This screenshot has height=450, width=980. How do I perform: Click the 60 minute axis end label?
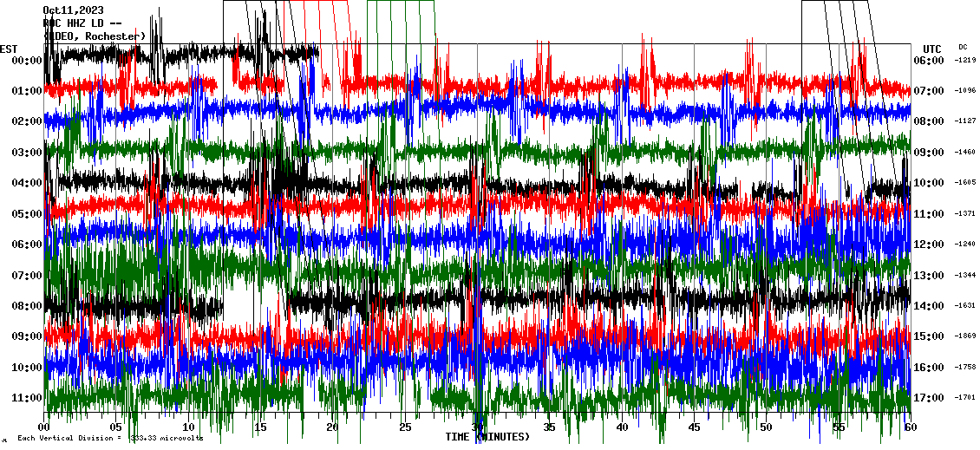point(910,427)
